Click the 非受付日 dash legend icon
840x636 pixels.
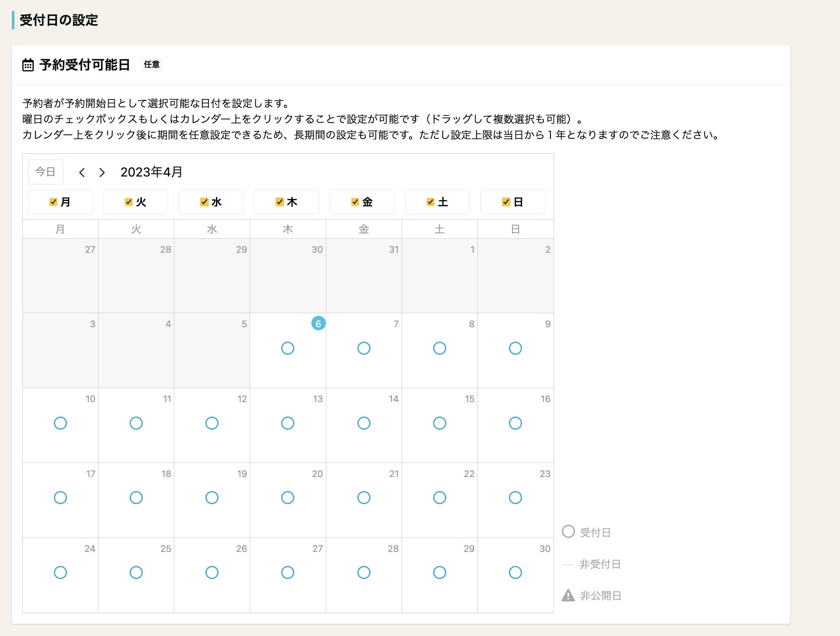click(568, 564)
